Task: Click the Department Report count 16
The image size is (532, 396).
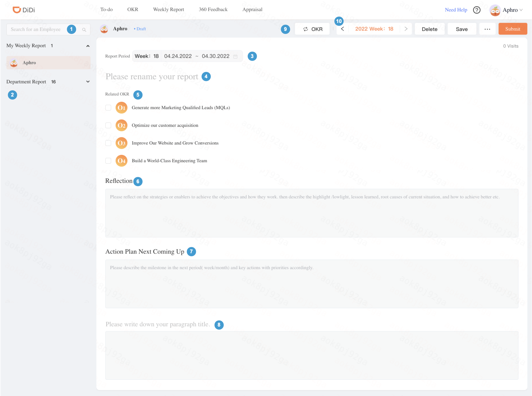Action: coord(53,82)
